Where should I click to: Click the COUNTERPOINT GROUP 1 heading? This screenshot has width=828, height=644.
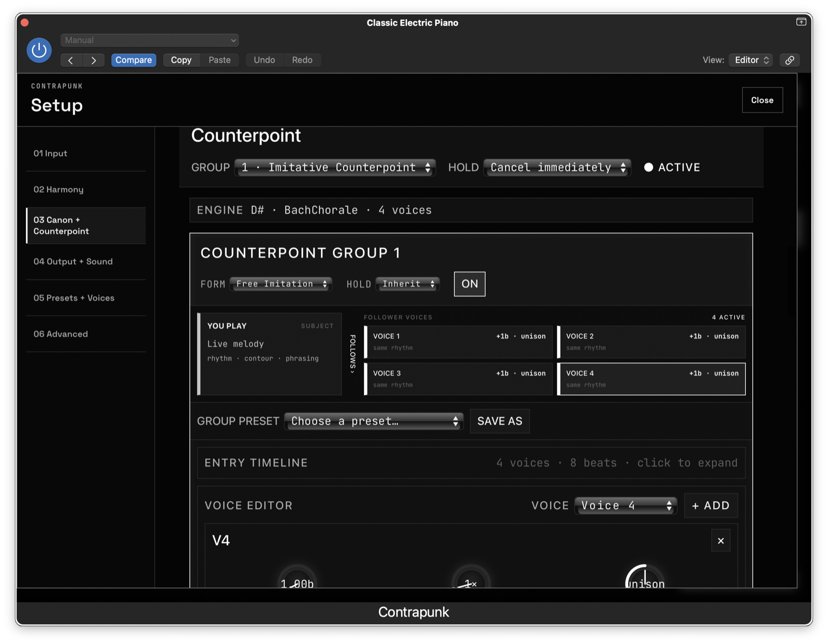pos(300,253)
